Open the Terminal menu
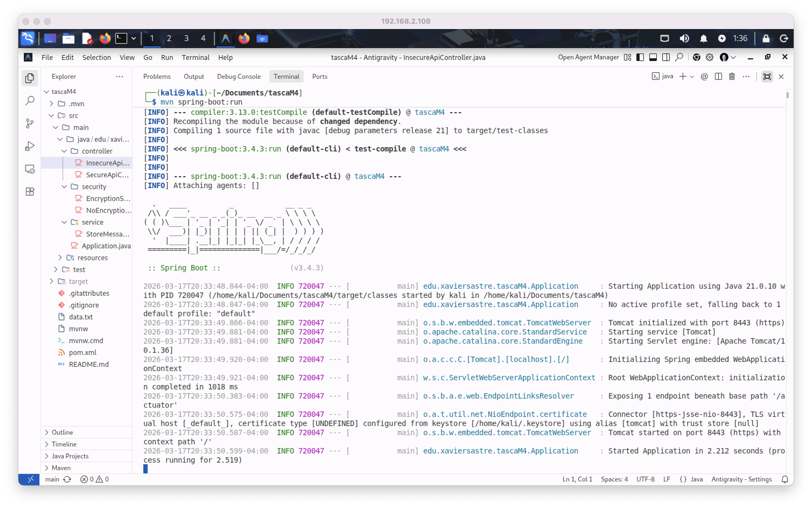The image size is (812, 508). click(195, 57)
